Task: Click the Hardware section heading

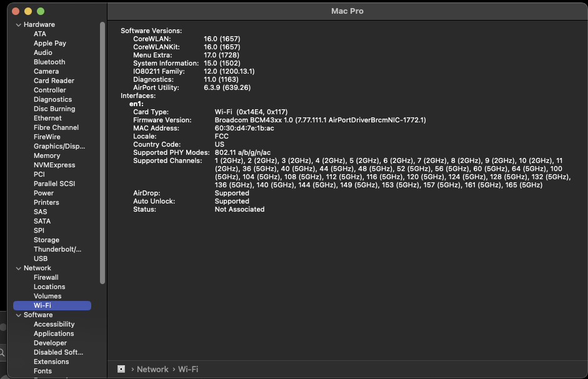Action: [x=39, y=24]
